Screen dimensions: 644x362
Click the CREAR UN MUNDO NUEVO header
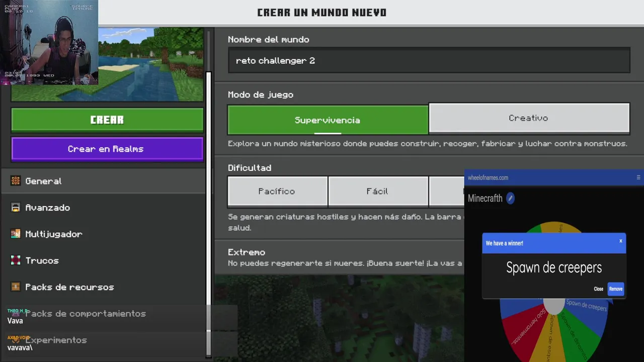[x=322, y=13]
